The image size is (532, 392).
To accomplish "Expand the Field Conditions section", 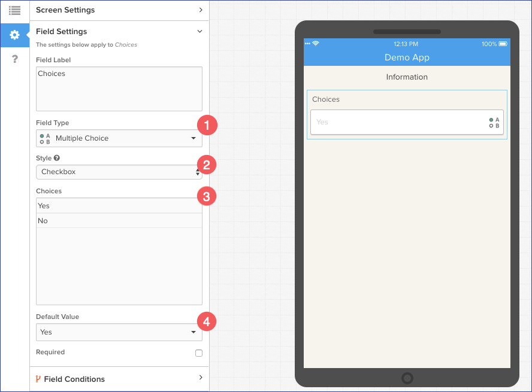I will click(119, 379).
